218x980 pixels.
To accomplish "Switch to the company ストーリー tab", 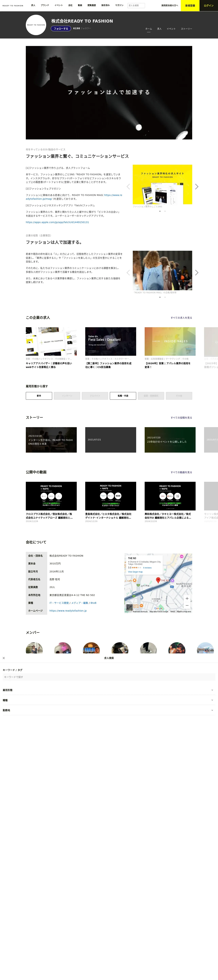I will (186, 29).
